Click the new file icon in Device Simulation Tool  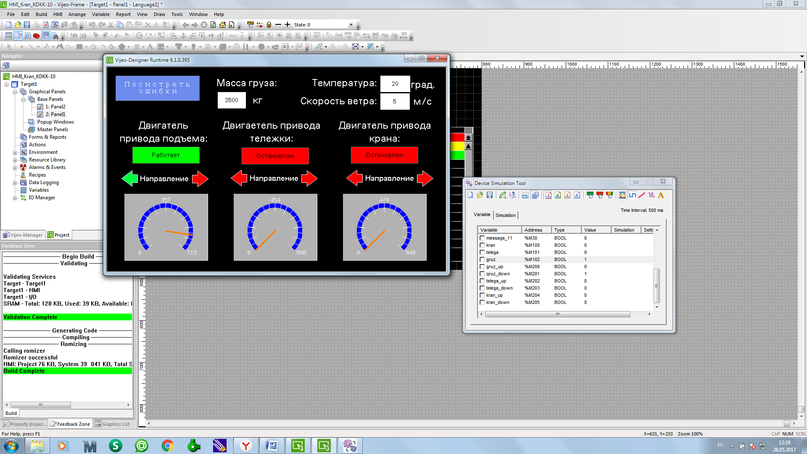click(x=471, y=195)
